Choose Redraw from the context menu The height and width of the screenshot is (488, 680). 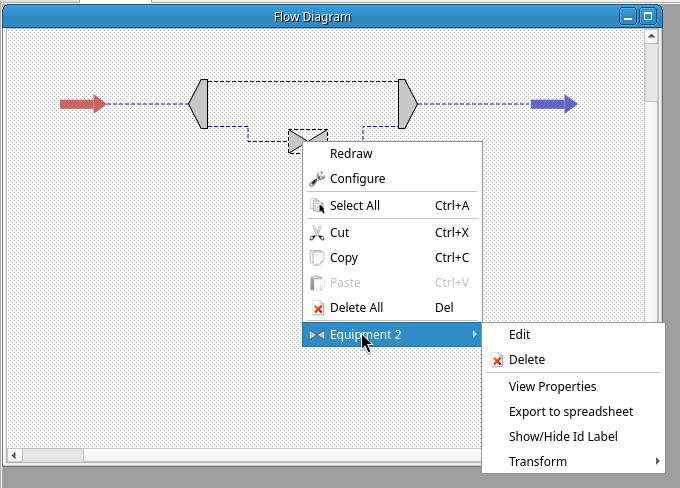click(x=392, y=154)
